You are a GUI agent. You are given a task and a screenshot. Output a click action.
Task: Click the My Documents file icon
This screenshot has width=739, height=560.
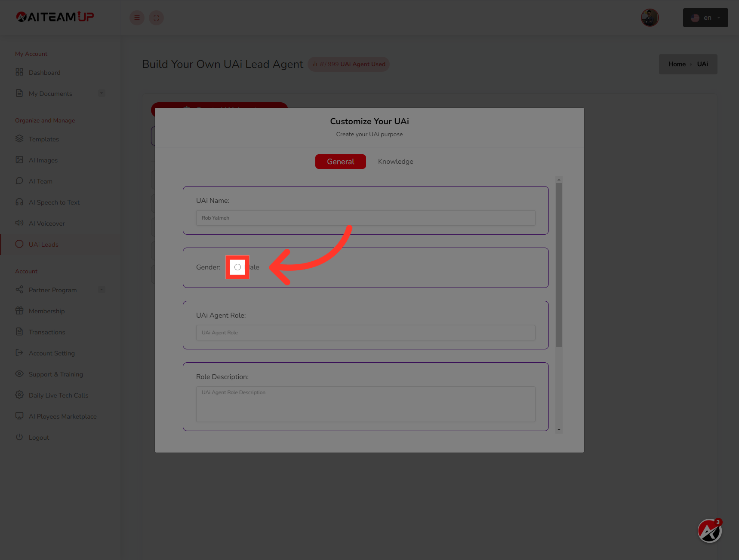19,93
